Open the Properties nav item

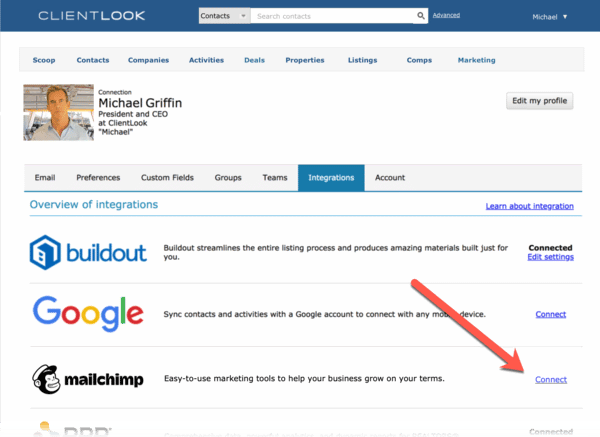(x=305, y=60)
